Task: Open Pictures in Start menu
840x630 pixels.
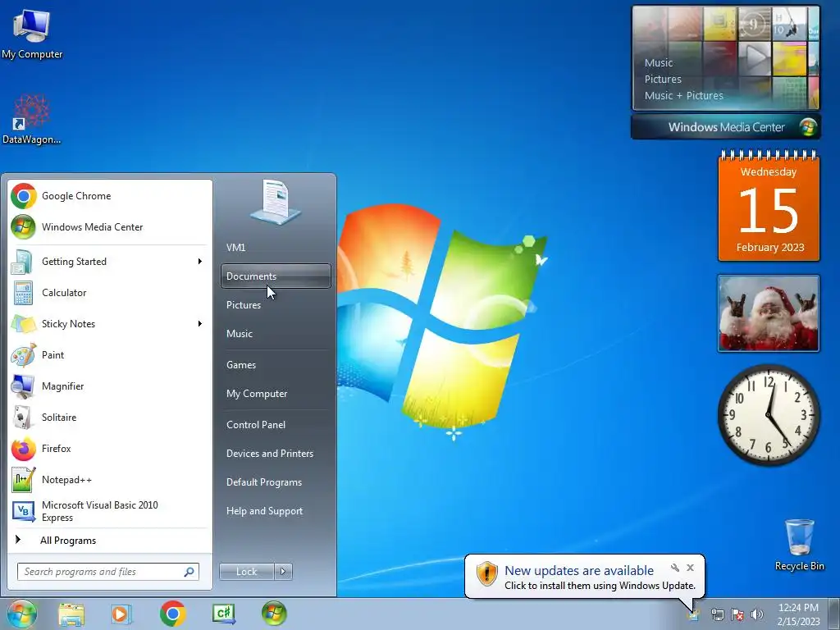Action: point(276,305)
